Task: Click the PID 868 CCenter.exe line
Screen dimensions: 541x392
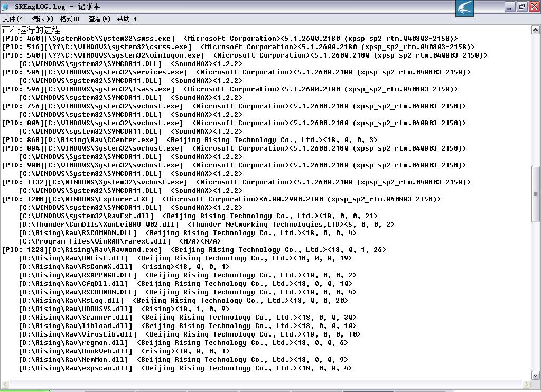Action: coord(190,140)
